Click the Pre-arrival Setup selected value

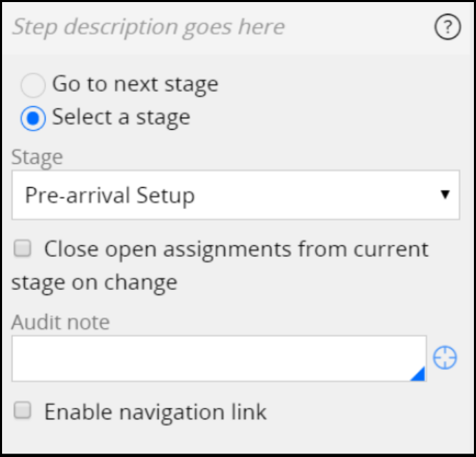110,195
